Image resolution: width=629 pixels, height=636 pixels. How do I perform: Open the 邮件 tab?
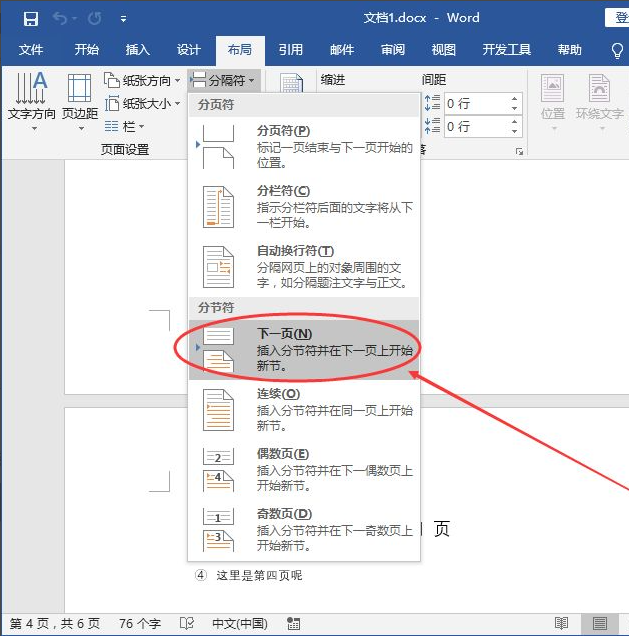coord(342,50)
